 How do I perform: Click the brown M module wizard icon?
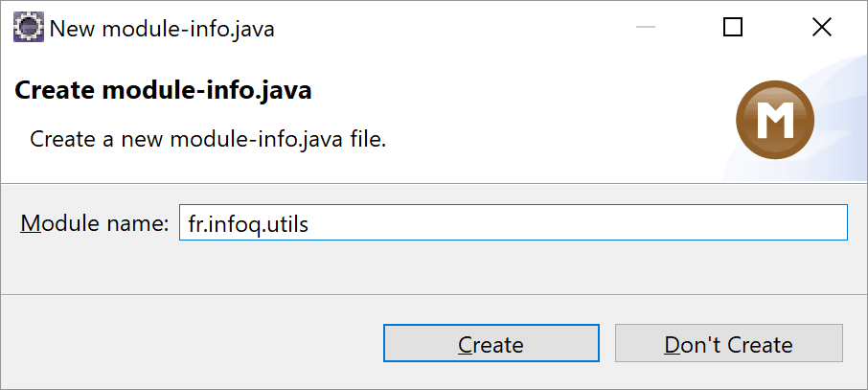coord(775,120)
